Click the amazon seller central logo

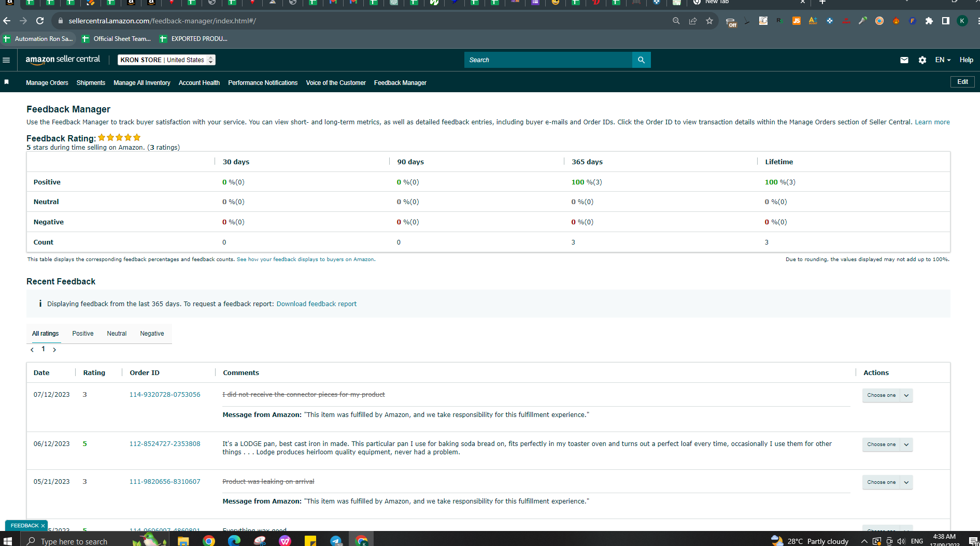pos(63,60)
